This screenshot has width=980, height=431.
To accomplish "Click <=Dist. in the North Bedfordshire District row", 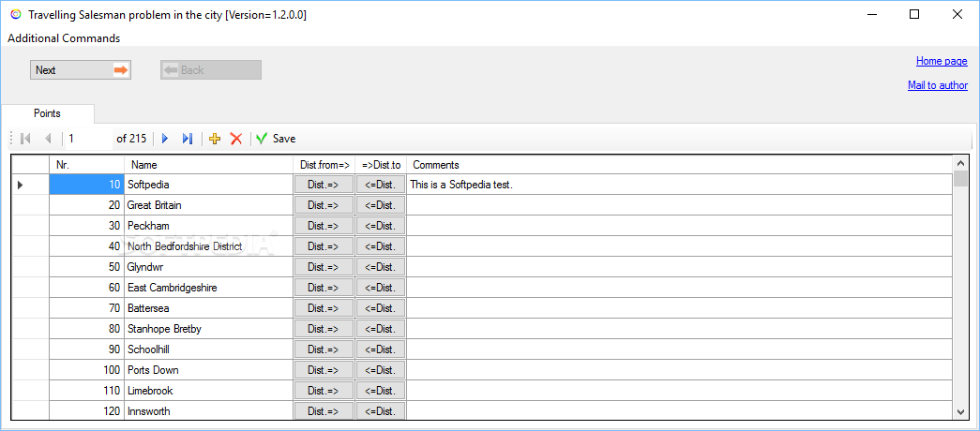I will coord(381,246).
